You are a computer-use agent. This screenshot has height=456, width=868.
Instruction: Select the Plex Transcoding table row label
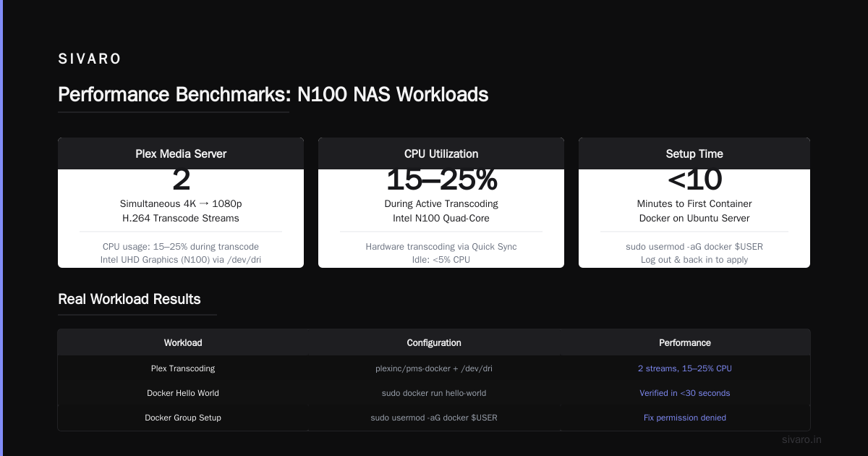[183, 368]
